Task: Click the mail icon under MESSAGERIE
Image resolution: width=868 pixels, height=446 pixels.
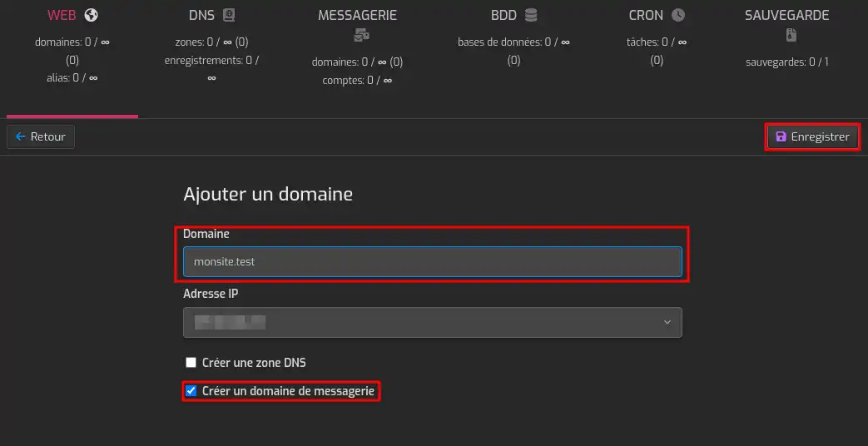Action: [361, 35]
